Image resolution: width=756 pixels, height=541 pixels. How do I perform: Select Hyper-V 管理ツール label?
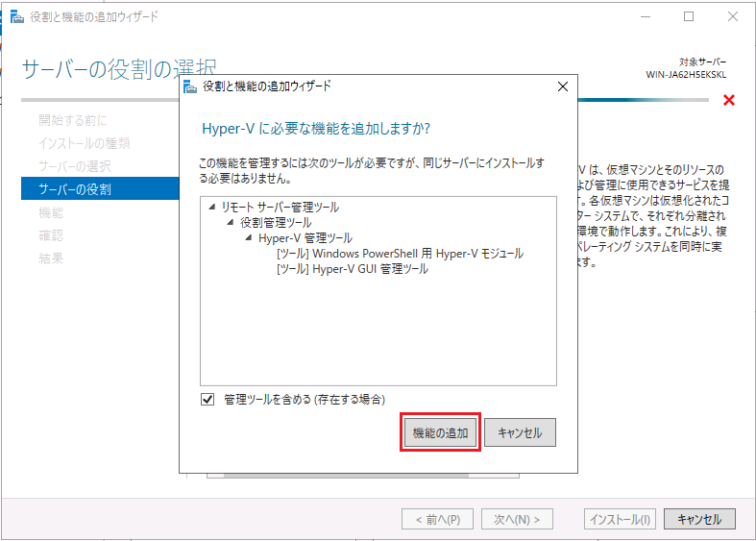click(x=305, y=238)
